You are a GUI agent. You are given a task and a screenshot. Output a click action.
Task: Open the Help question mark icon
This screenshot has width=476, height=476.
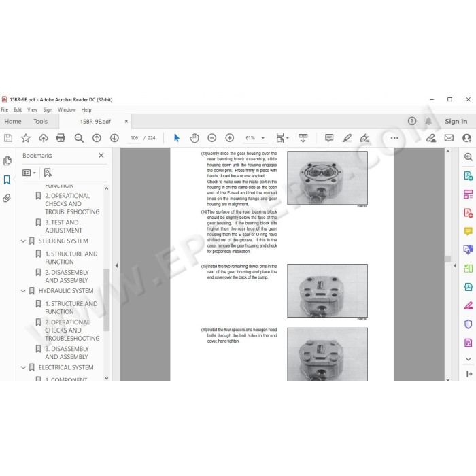click(412, 121)
